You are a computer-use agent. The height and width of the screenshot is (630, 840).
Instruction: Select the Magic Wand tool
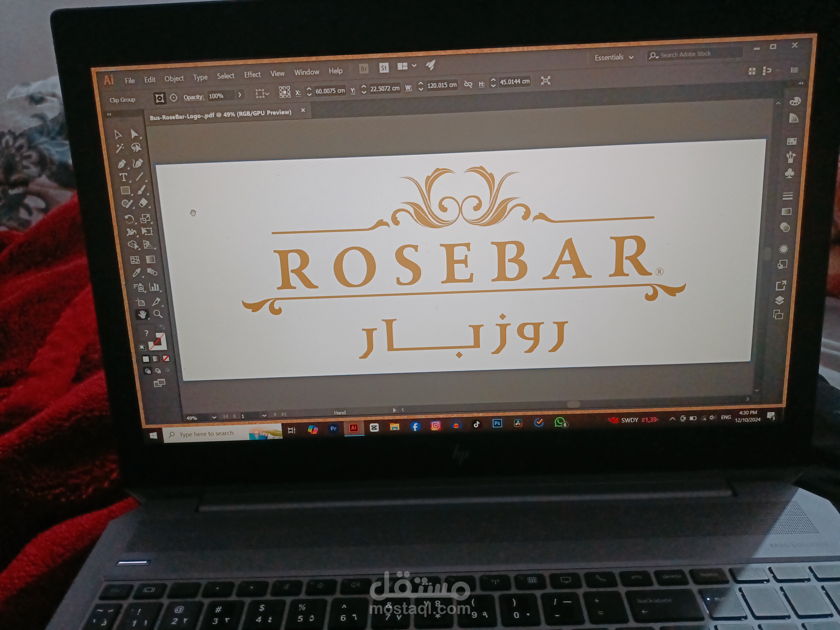pyautogui.click(x=120, y=148)
